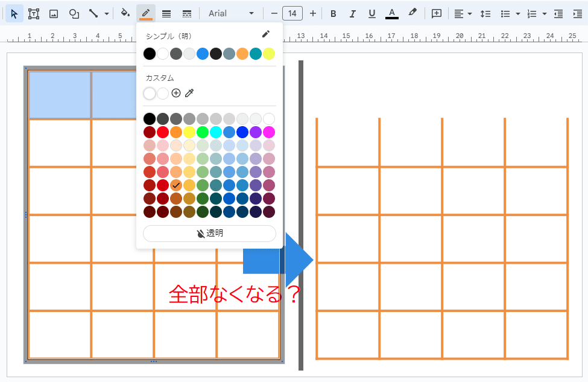Open line spacing options
588x382 pixels.
tap(485, 14)
